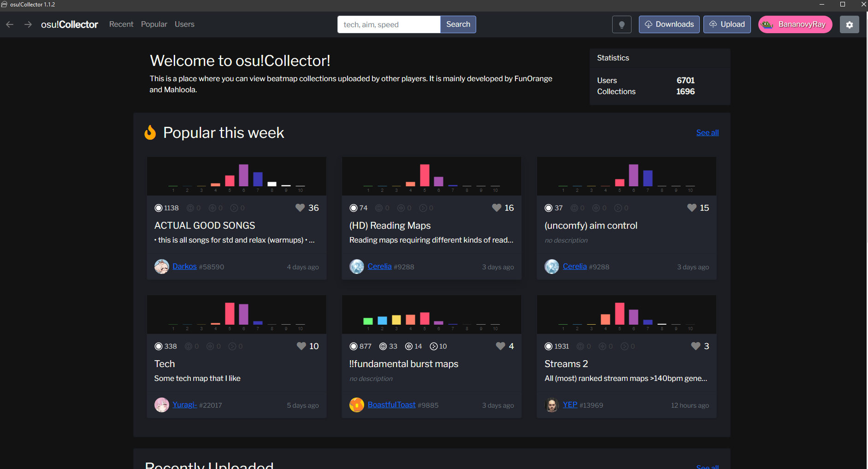Visit Cerelia link under (HD) Reading Maps
The height and width of the screenshot is (469, 868).
(379, 267)
